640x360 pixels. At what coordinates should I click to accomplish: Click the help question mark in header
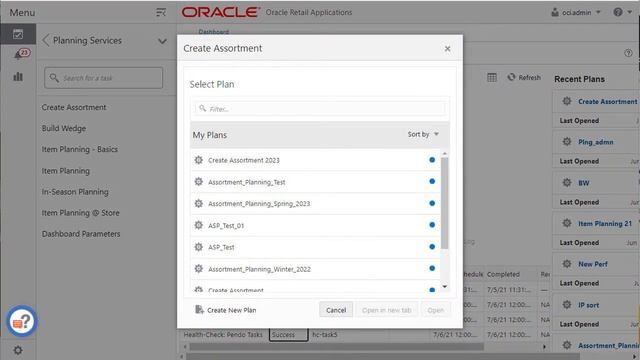click(x=618, y=12)
